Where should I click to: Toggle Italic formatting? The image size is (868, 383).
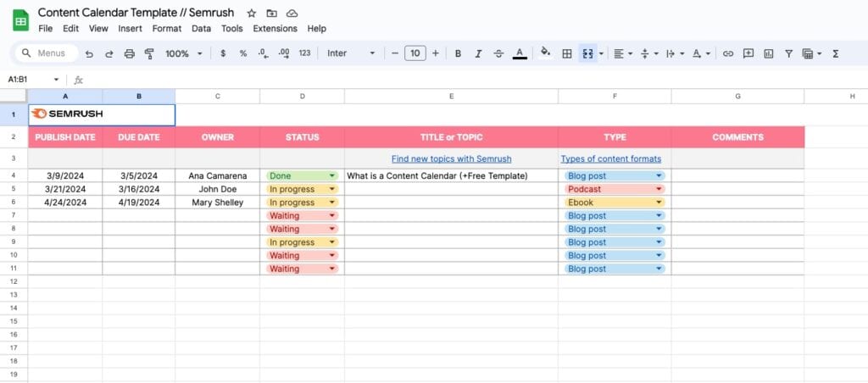tap(478, 53)
